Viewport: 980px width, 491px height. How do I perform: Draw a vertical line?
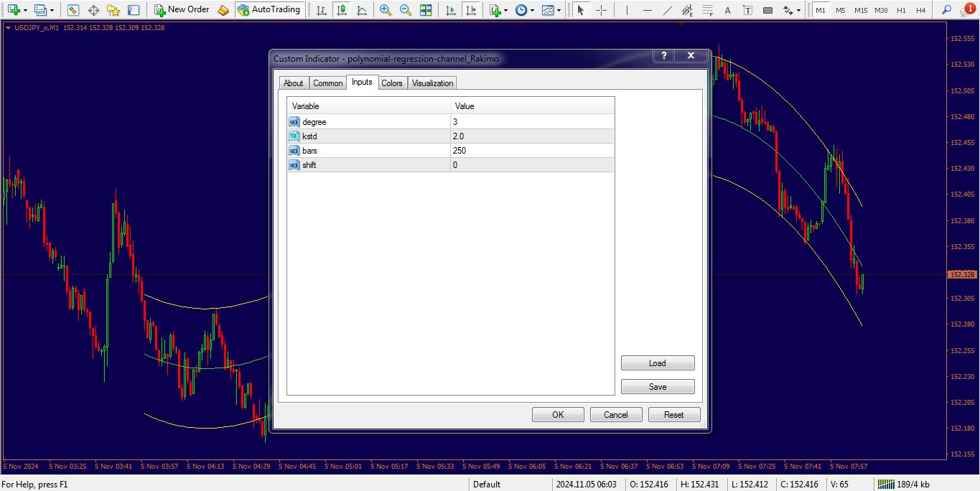point(627,10)
